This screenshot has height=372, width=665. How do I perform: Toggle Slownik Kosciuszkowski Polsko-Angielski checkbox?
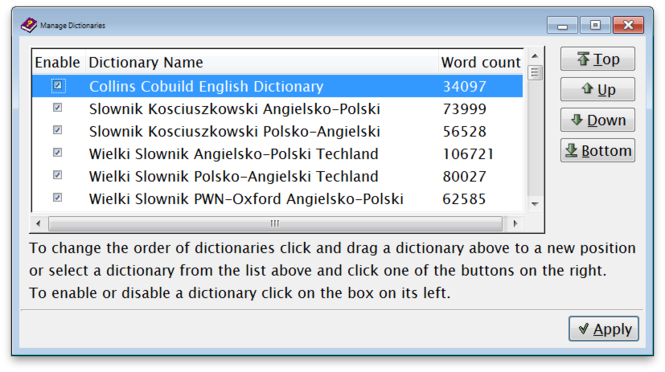pos(57,130)
